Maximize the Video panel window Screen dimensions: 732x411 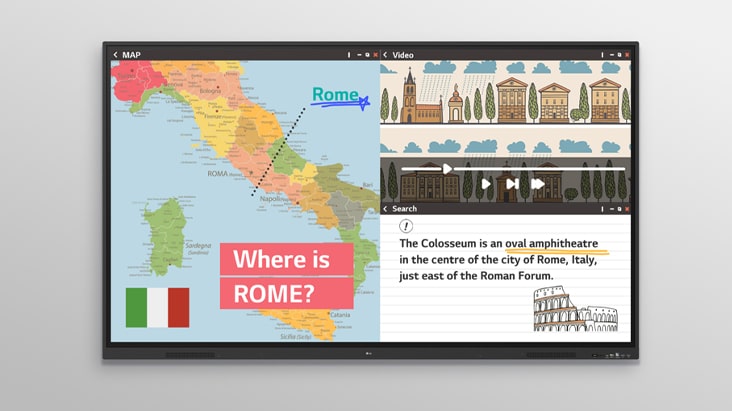(619, 55)
